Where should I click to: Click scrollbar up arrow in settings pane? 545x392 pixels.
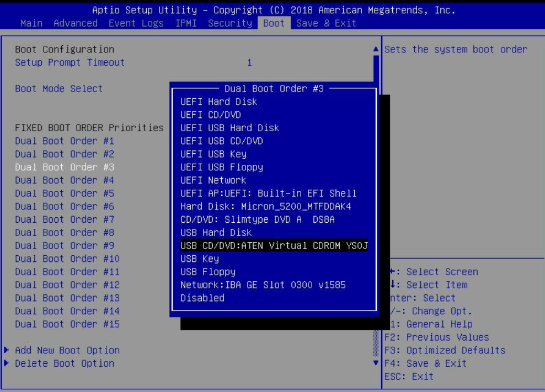[x=376, y=49]
